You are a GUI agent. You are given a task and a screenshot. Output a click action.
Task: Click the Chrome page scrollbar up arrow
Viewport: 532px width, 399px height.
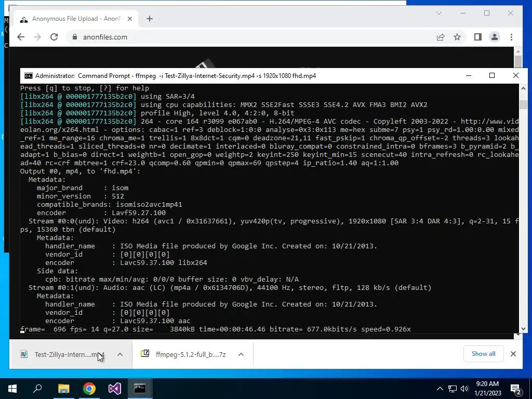518,51
